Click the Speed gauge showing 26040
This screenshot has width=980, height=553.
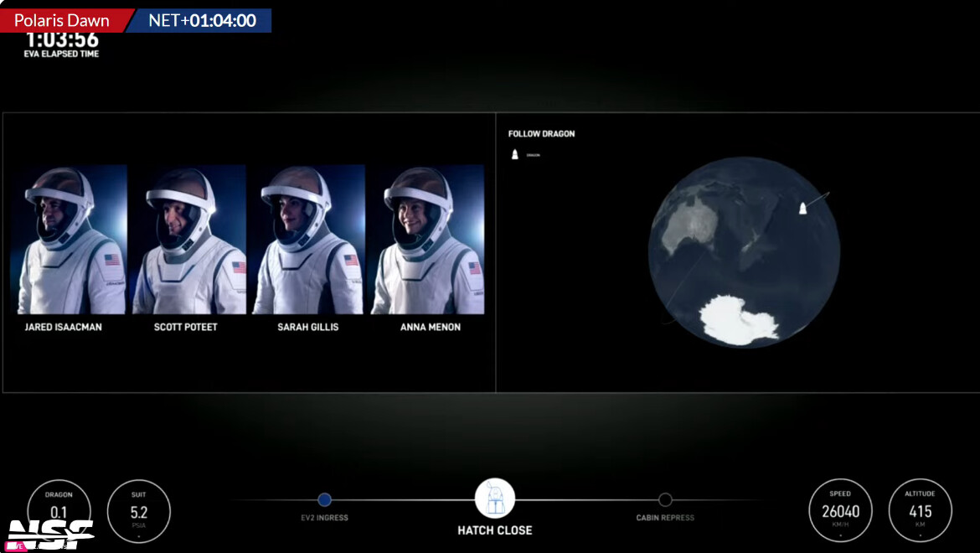(840, 510)
